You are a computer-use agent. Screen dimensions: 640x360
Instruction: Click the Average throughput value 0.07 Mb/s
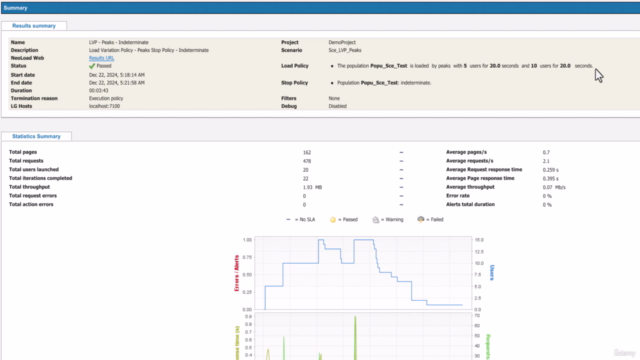point(554,187)
